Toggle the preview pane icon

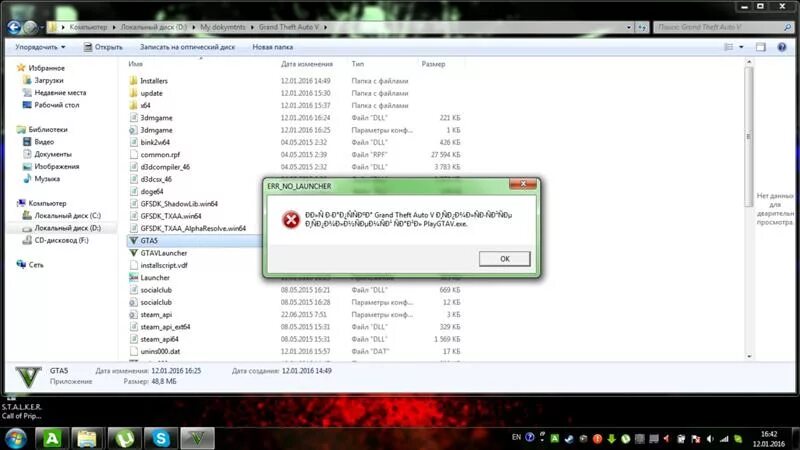pyautogui.click(x=761, y=47)
